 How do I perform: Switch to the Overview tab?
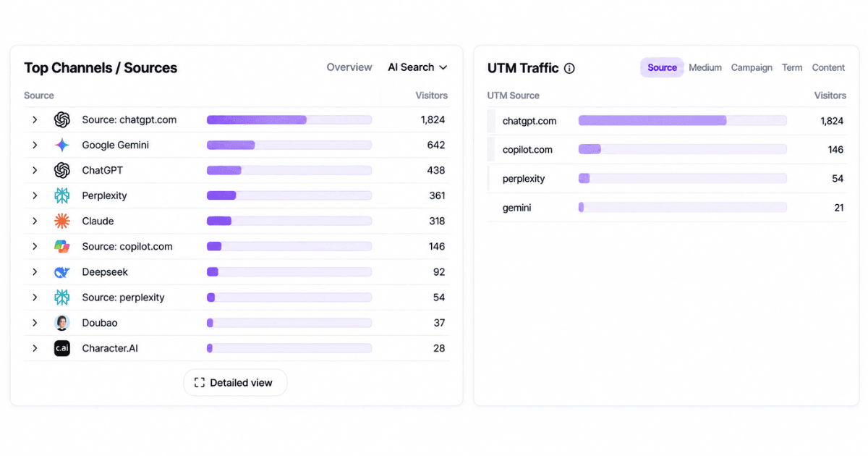[x=349, y=67]
